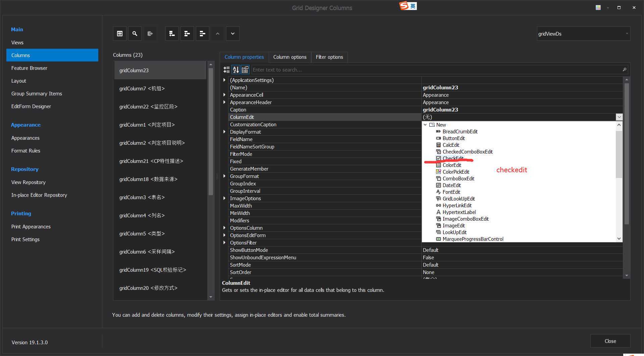Collapse the New node in editor list
The image size is (644, 356).
tap(425, 125)
